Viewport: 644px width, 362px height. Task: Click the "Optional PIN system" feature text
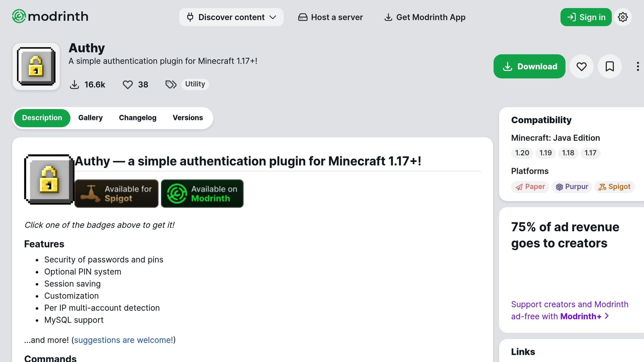[x=83, y=272]
